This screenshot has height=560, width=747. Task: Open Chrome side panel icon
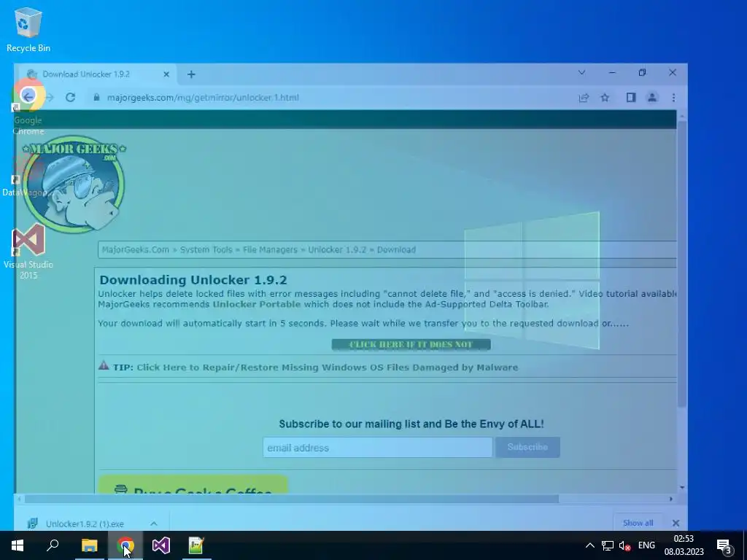click(x=631, y=98)
